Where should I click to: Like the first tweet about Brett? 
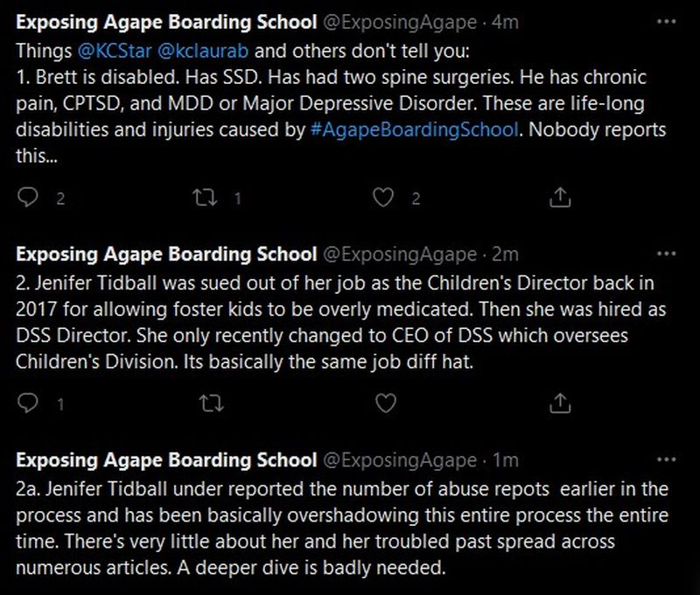coord(382,198)
